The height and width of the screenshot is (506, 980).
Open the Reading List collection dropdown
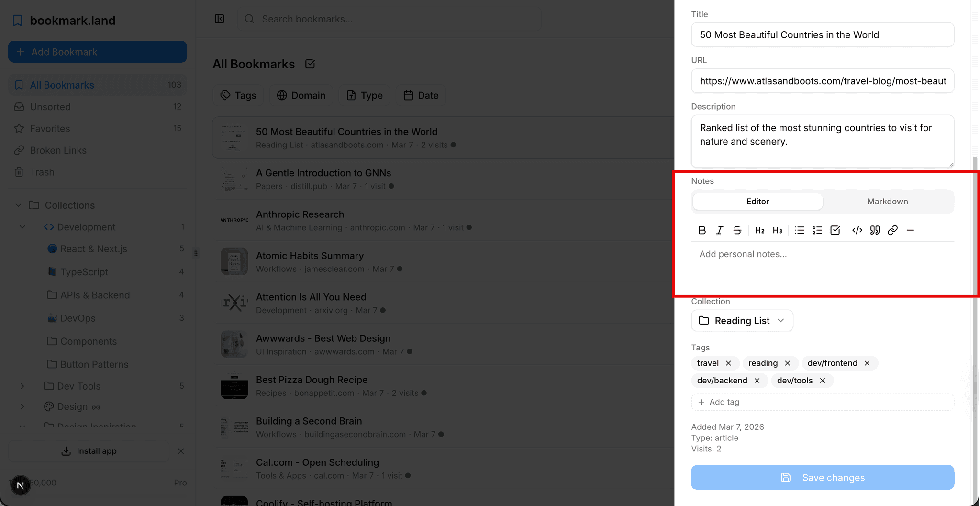point(742,321)
